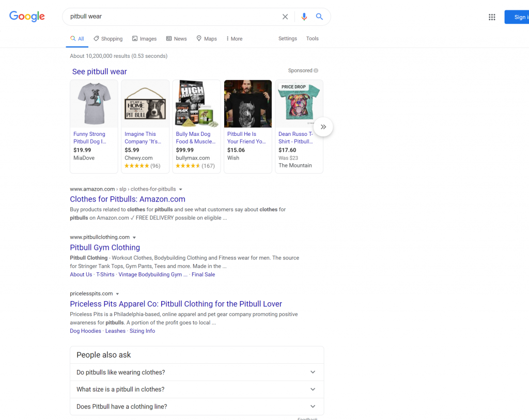The height and width of the screenshot is (420, 529).
Task: Start voice search with microphone icon
Action: click(304, 17)
